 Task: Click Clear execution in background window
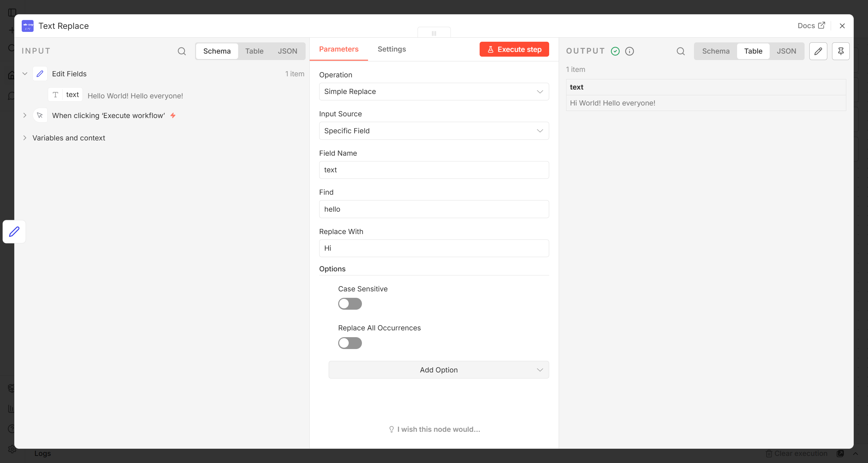(x=796, y=454)
